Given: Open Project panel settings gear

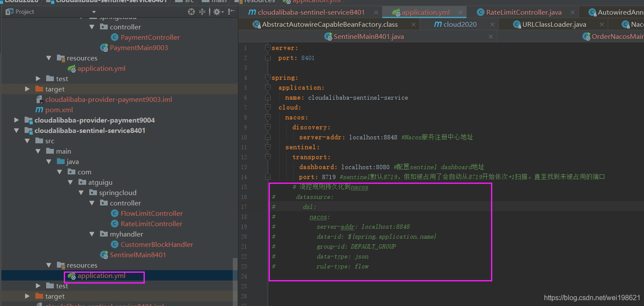Looking at the screenshot, I should tap(218, 12).
